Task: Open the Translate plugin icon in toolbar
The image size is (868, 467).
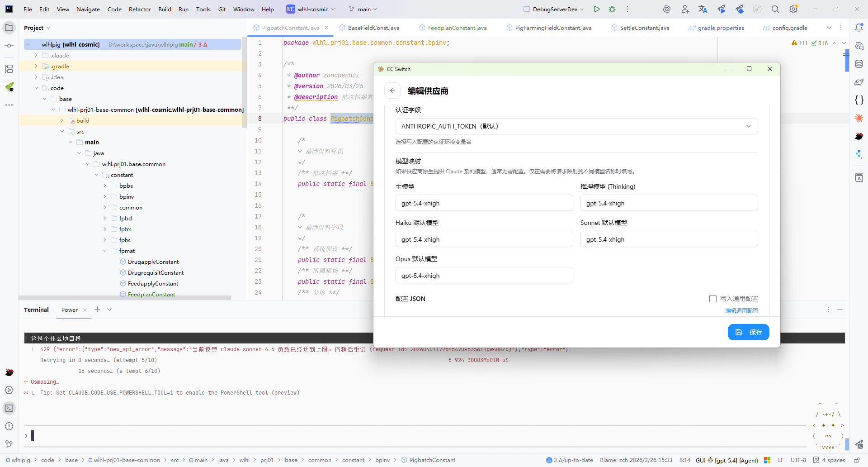Action: (703, 9)
